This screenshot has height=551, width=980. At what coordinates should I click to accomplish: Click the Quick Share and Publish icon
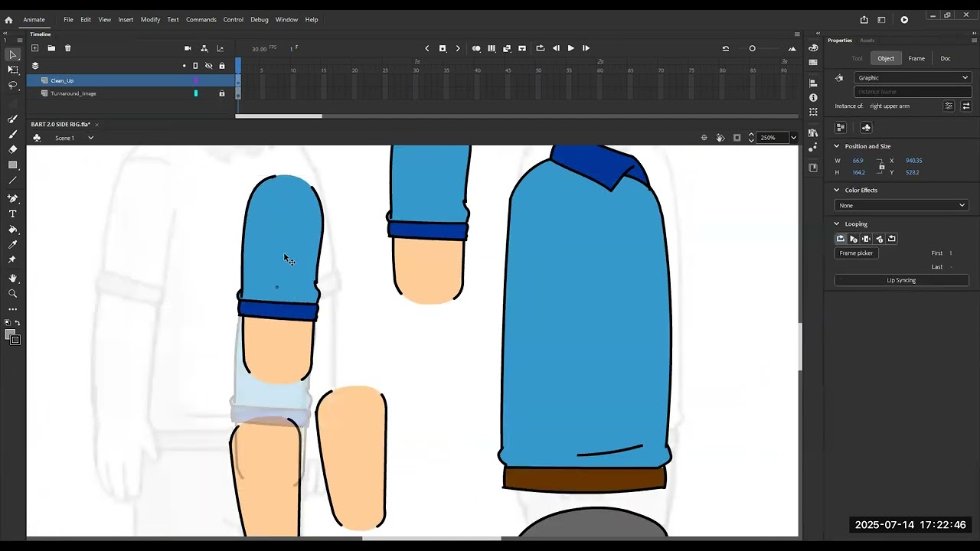[x=864, y=19]
